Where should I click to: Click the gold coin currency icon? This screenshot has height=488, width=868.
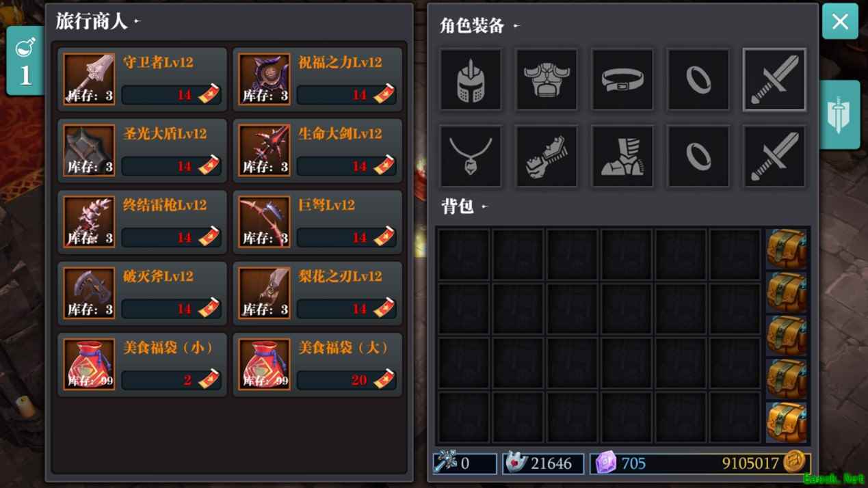tap(795, 463)
